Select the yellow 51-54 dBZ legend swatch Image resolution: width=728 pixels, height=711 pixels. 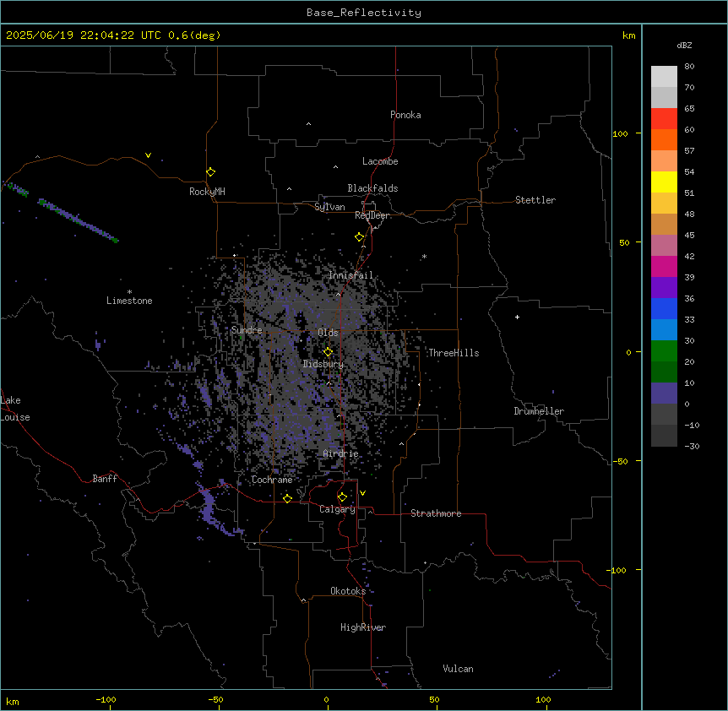(664, 182)
